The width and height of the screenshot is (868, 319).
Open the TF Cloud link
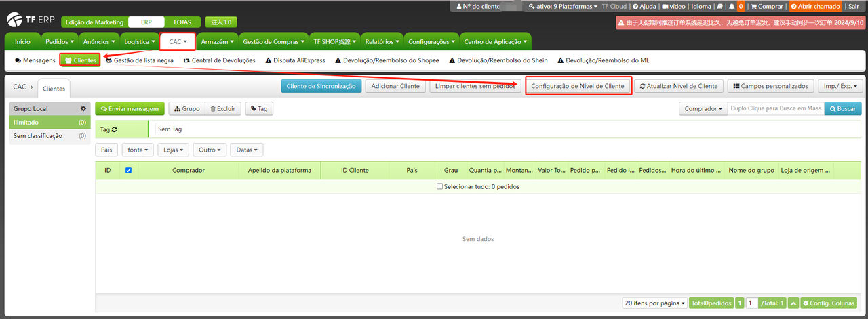(x=614, y=6)
